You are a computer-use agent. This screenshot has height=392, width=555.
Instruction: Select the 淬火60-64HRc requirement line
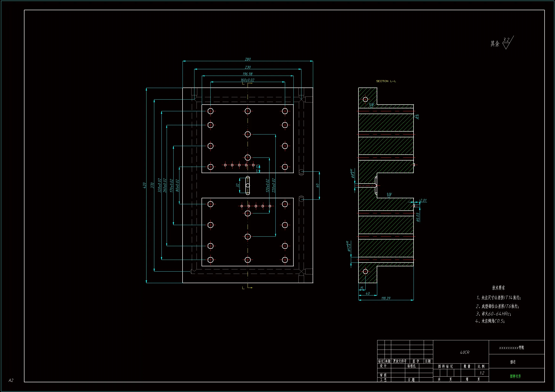[493, 314]
